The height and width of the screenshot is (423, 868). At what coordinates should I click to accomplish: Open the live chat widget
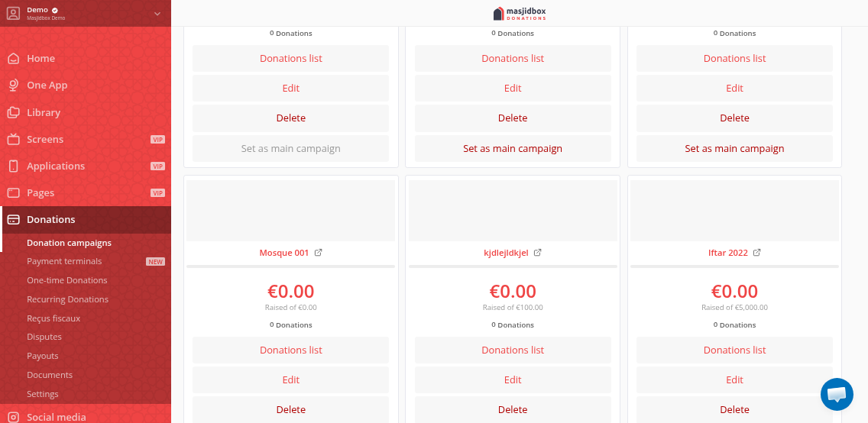(x=837, y=394)
